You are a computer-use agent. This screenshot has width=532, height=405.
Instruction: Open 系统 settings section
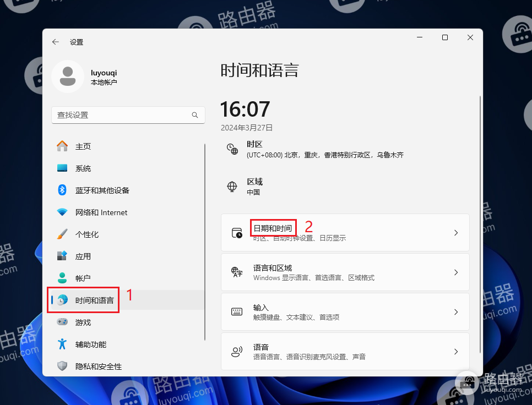(127, 168)
